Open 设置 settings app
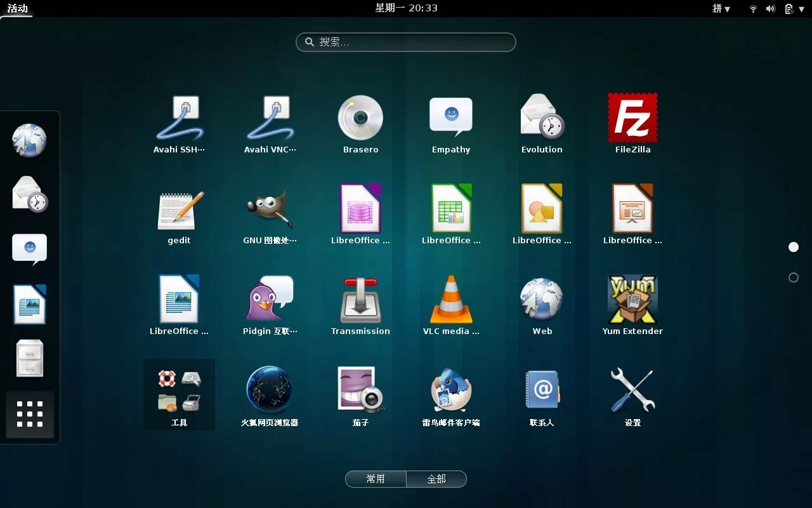 click(632, 397)
